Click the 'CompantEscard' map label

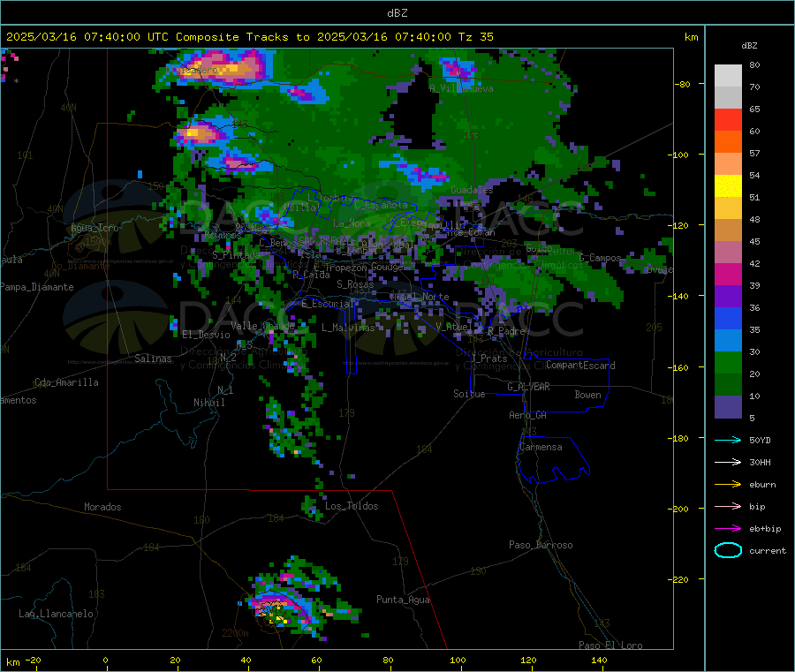[580, 366]
